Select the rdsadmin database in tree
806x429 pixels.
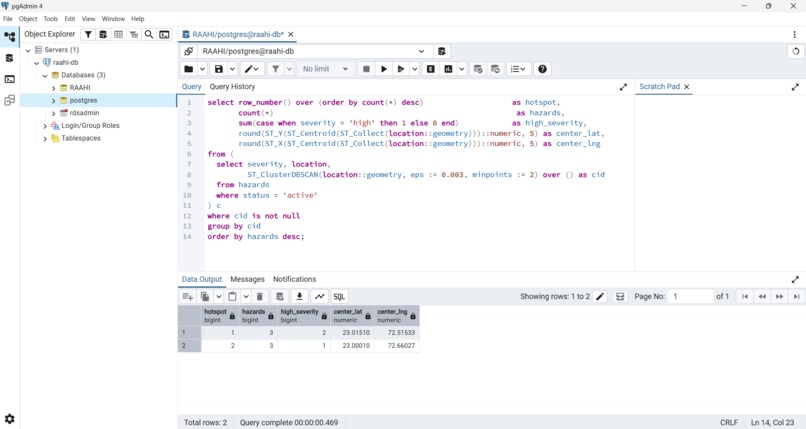click(84, 113)
